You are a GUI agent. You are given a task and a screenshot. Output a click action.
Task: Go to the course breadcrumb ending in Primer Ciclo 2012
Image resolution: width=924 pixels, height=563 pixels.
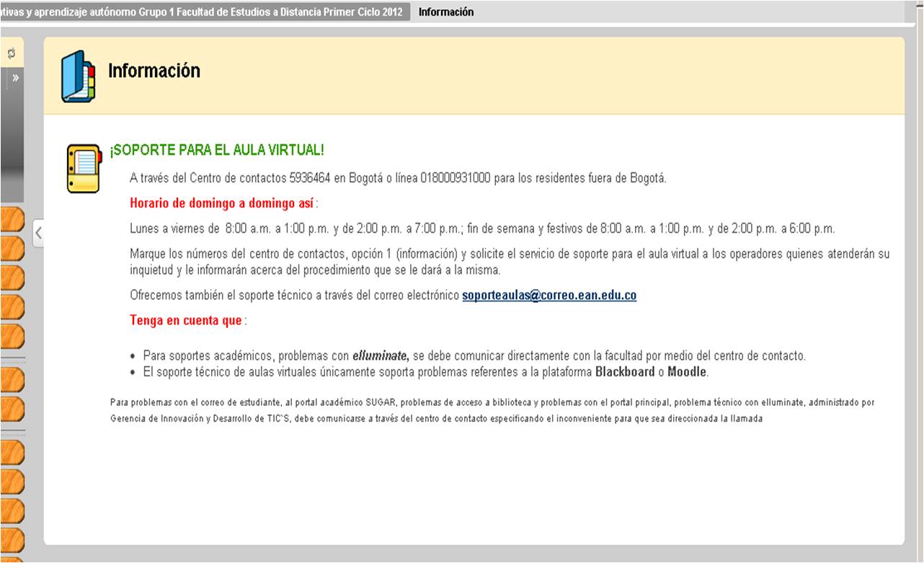tap(202, 12)
